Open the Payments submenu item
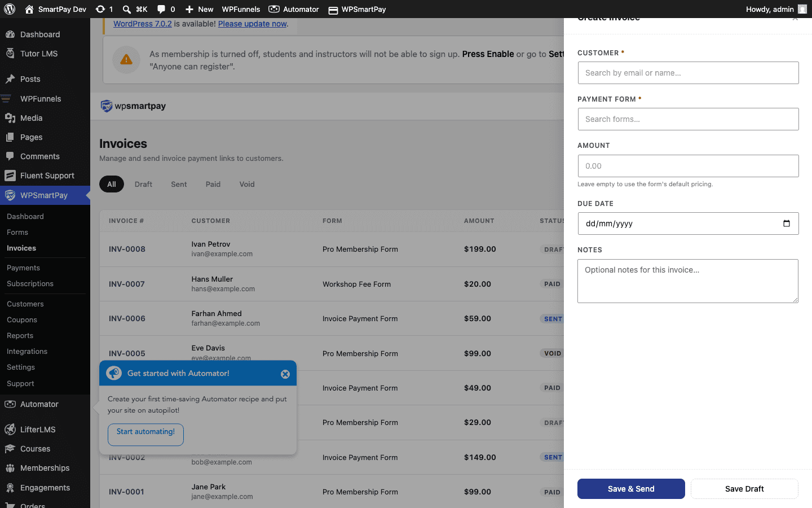This screenshot has width=812, height=508. point(23,268)
